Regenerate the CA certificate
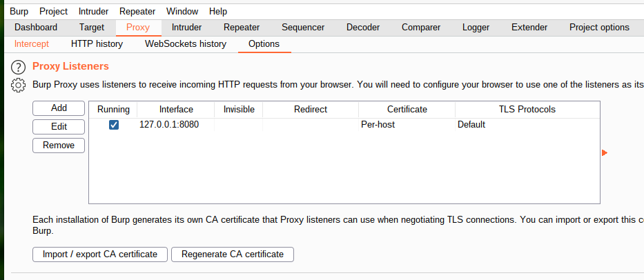This screenshot has height=280, width=644. pos(232,254)
